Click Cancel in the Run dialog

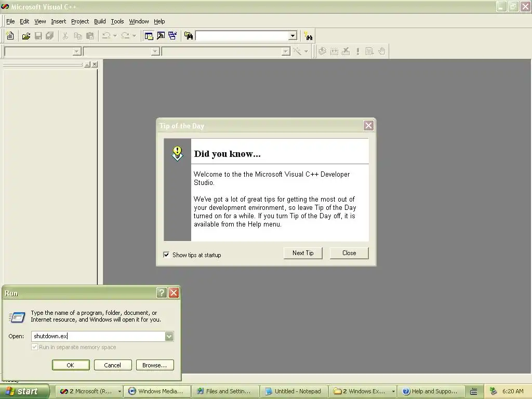click(x=113, y=365)
